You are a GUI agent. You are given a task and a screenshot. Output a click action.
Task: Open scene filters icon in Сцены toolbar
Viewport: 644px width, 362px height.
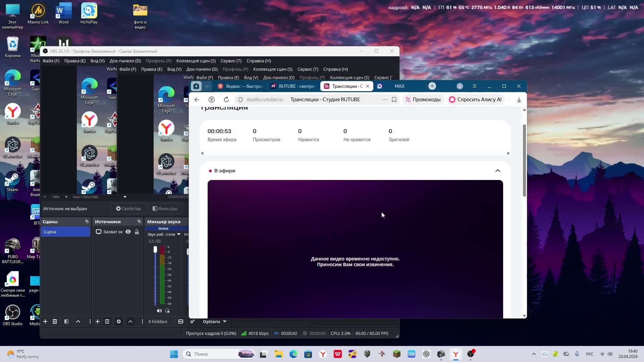66,321
